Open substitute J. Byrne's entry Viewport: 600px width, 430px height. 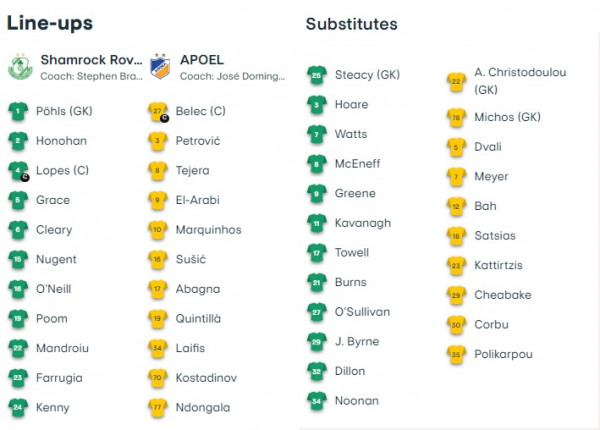(357, 342)
